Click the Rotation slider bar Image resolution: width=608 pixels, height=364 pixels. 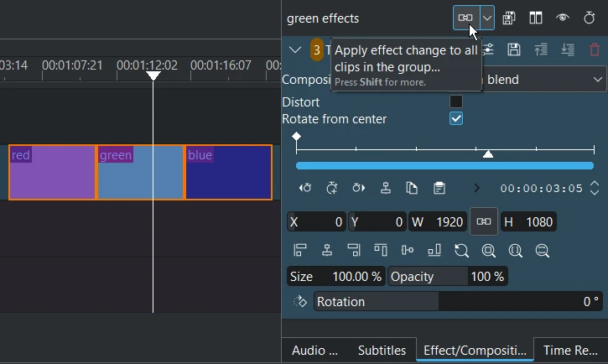pos(458,302)
